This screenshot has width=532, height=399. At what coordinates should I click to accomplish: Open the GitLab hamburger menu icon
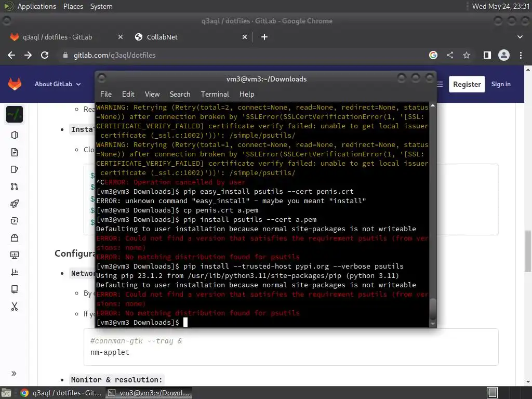pos(440,84)
